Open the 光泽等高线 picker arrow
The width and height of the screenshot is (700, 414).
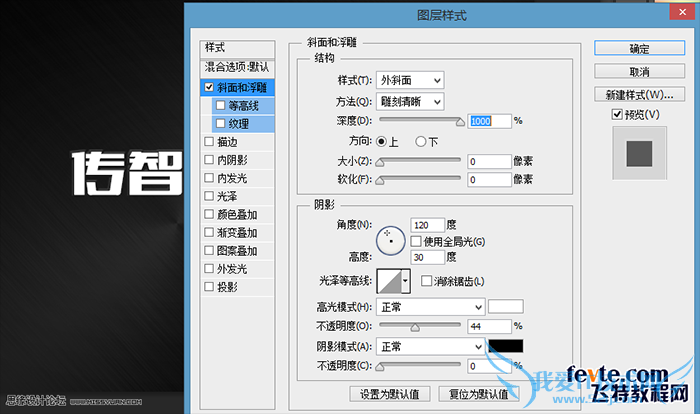click(405, 281)
